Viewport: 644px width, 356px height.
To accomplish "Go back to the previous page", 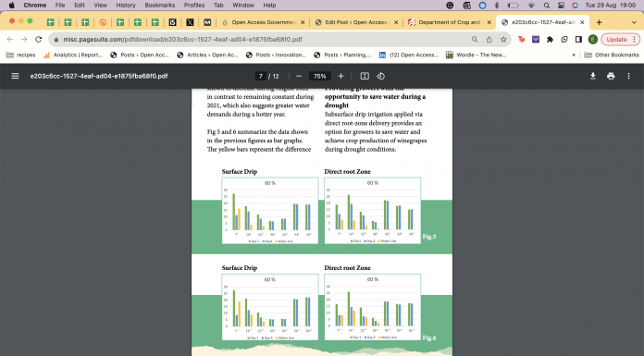I will point(10,40).
